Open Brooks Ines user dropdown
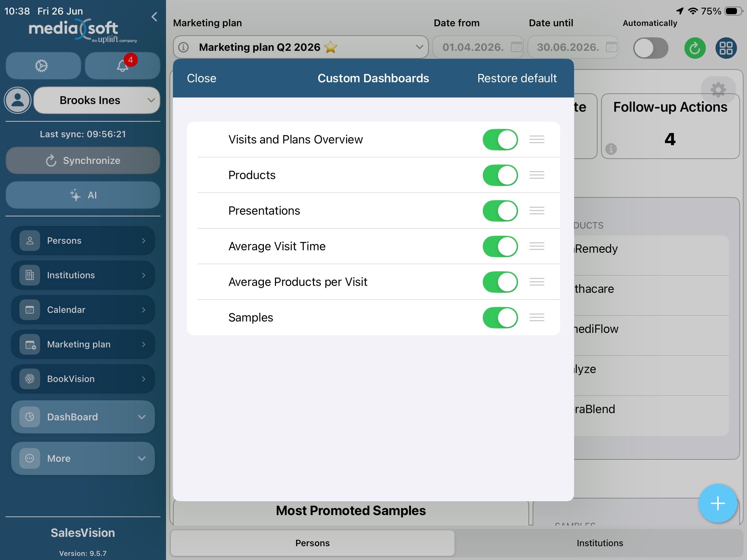The image size is (747, 560). 97,100
